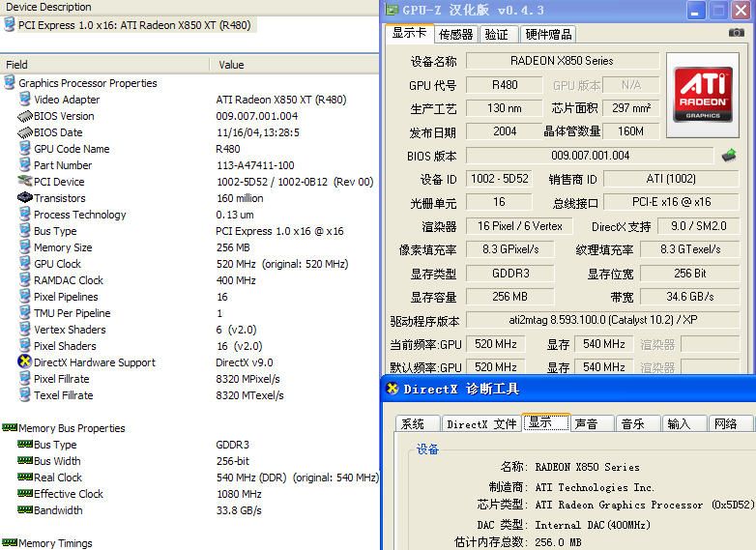Click the Effective Clock memory icon
Image resolution: width=756 pixels, height=550 pixels.
25,493
